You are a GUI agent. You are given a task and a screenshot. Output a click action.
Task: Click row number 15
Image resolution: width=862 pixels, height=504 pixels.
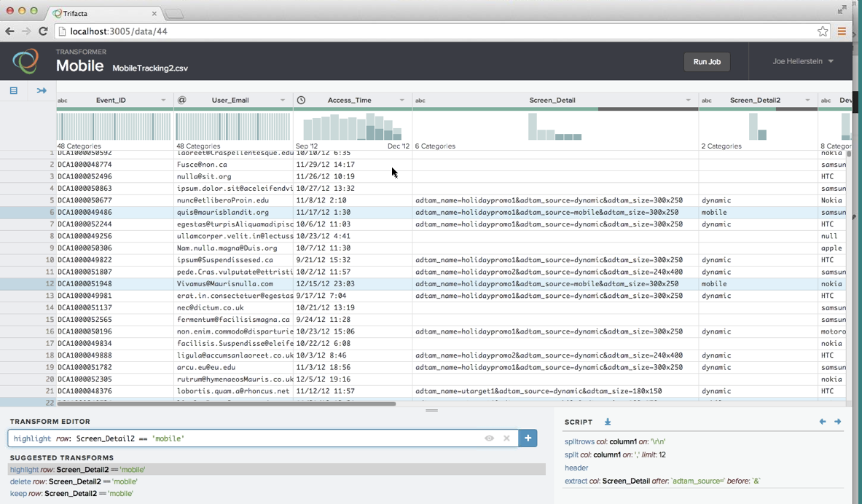point(50,319)
